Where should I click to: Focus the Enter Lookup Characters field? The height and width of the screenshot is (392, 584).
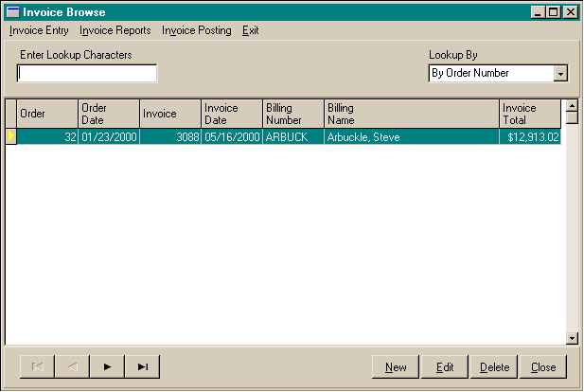tap(87, 74)
